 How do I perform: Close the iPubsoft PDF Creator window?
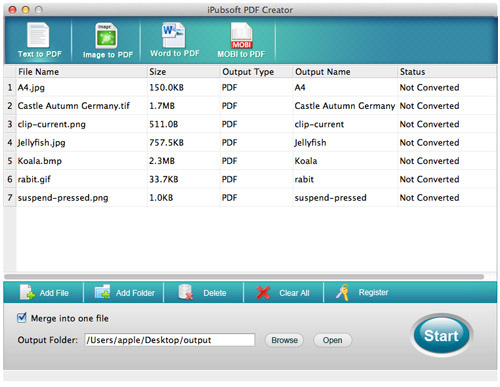12,10
